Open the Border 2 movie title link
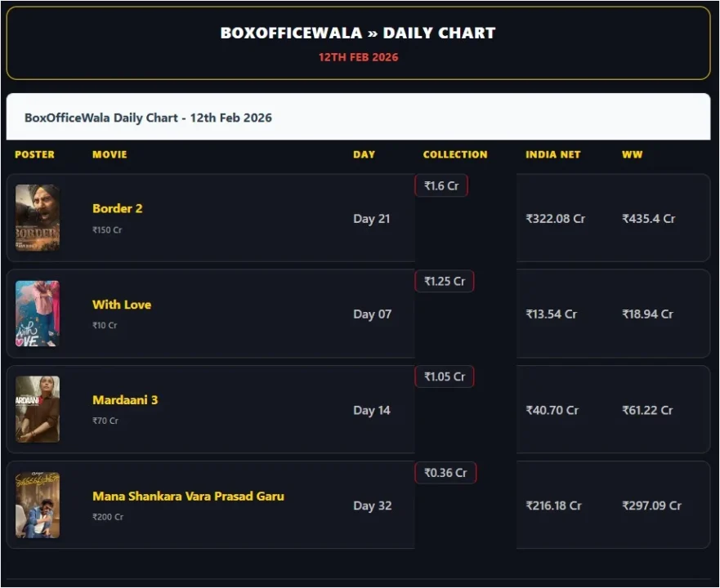This screenshot has width=720, height=588. [x=118, y=208]
